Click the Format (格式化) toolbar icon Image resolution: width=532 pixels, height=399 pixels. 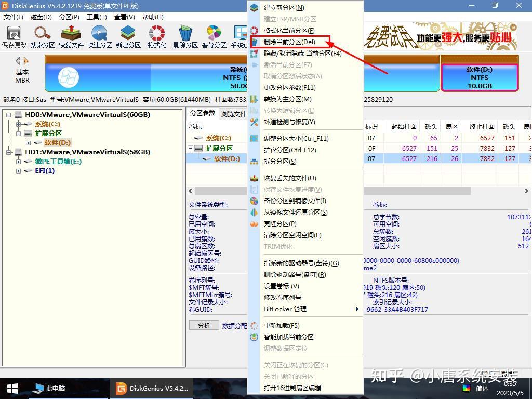tap(157, 37)
